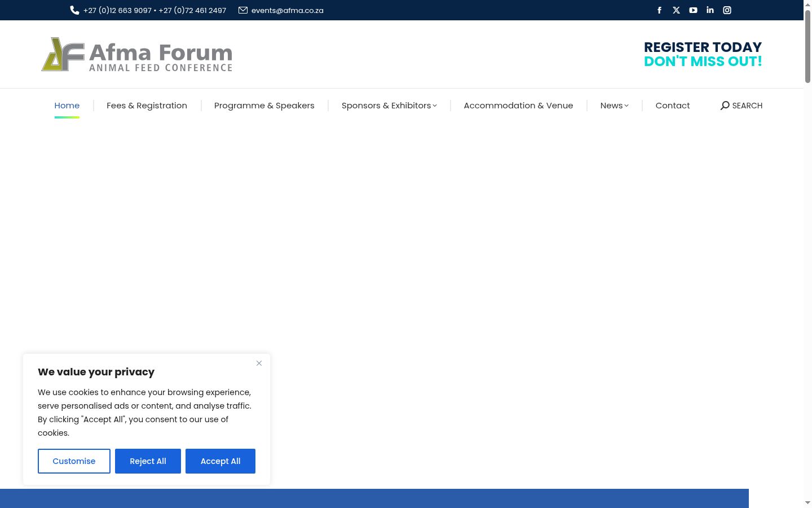Click the Register Today banner
This screenshot has height=508, width=812.
(x=703, y=54)
